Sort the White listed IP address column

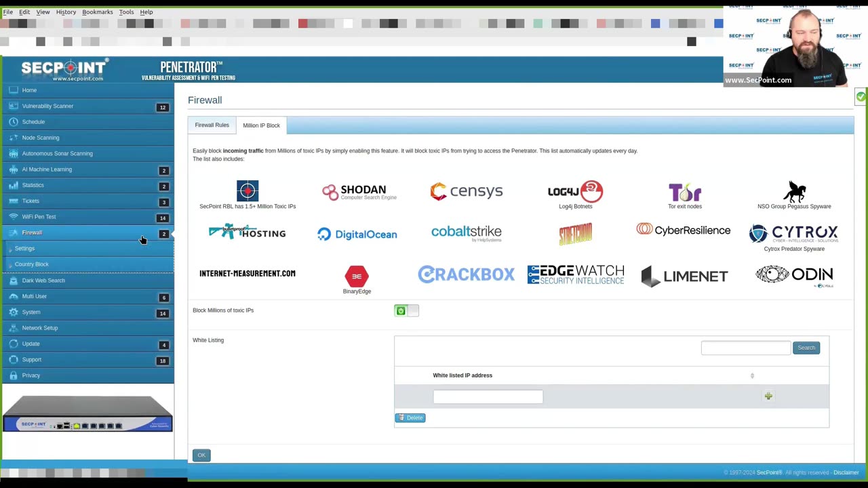click(752, 375)
